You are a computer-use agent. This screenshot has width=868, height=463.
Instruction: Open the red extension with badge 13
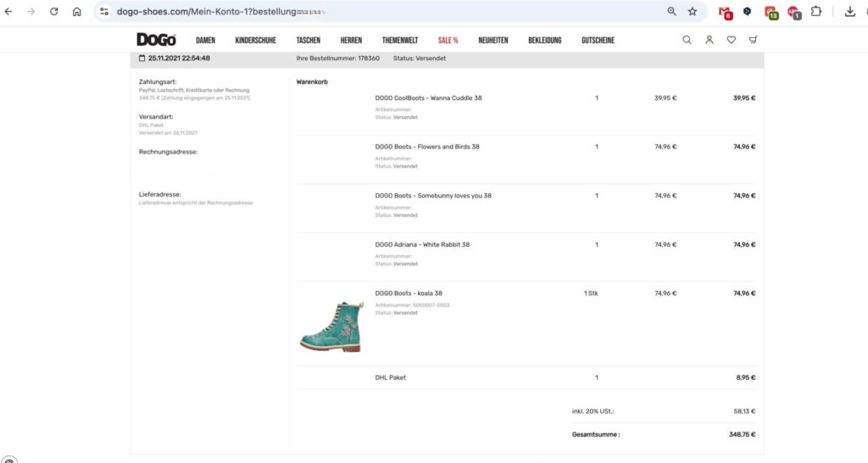[x=771, y=12]
